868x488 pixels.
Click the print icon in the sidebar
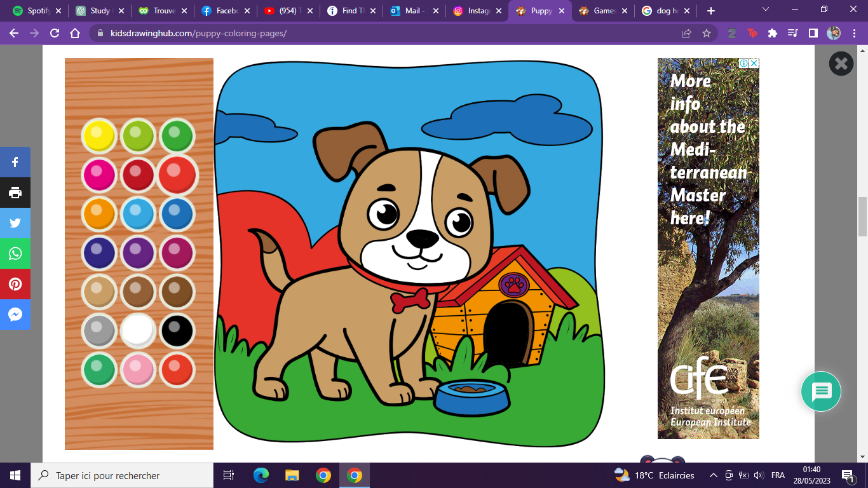tap(15, 193)
